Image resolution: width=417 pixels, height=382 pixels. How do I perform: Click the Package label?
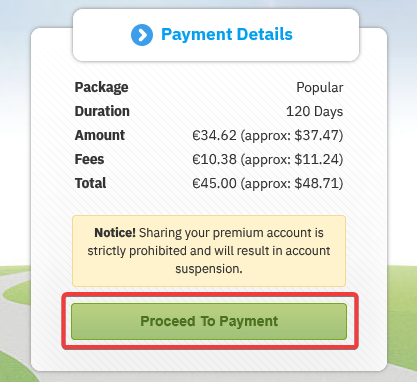[101, 87]
